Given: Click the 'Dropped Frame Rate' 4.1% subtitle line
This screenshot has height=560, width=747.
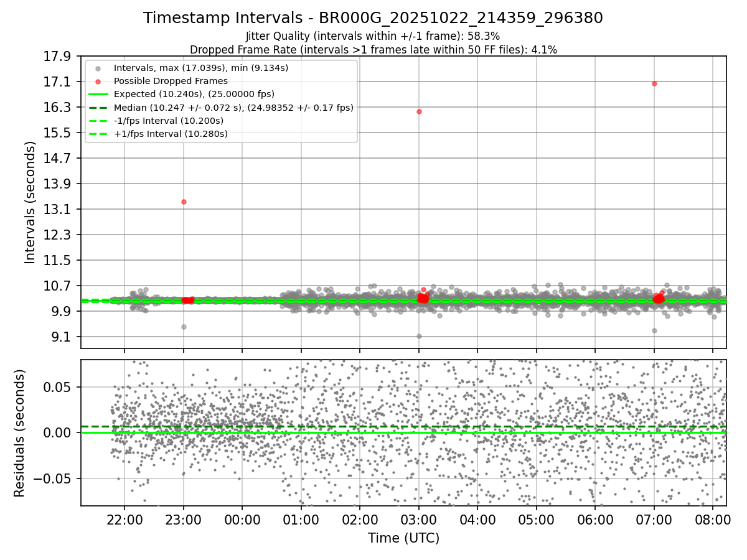Looking at the screenshot, I should tap(373, 50).
